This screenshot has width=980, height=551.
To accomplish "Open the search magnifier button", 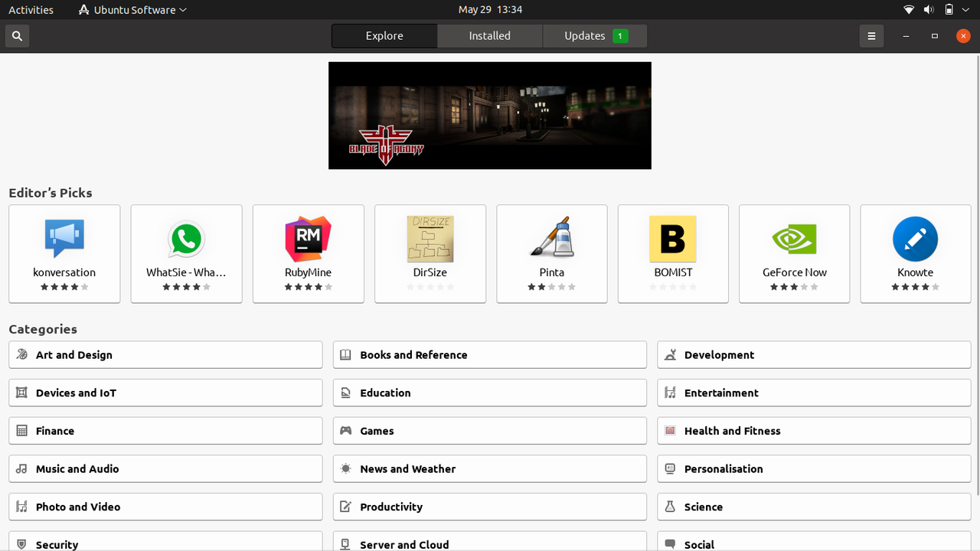I will coord(17,36).
